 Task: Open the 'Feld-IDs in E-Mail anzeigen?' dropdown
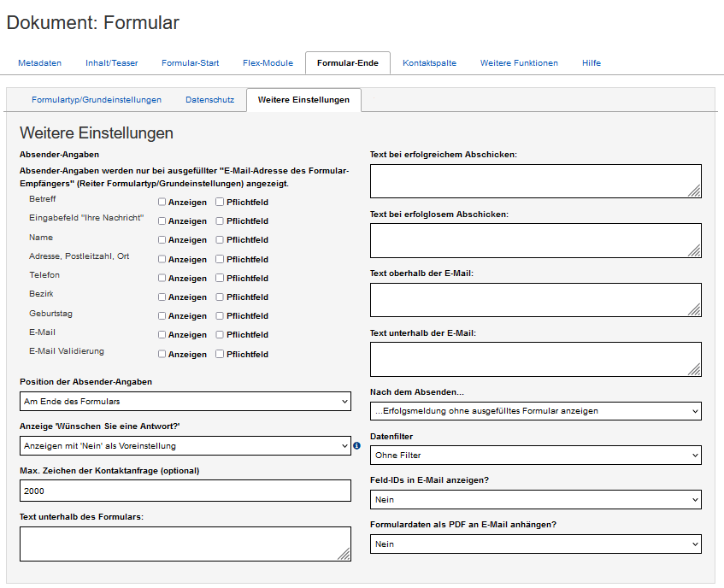[535, 498]
